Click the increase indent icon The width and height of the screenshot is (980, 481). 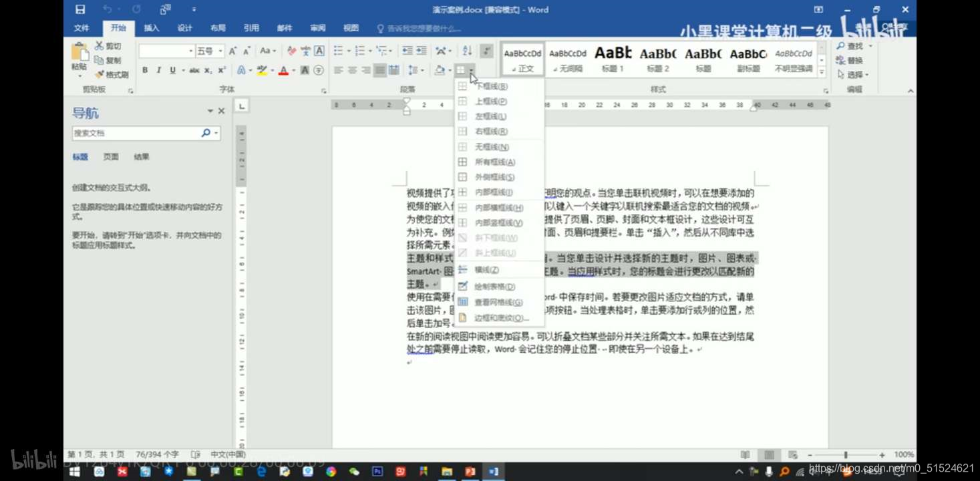tap(422, 51)
